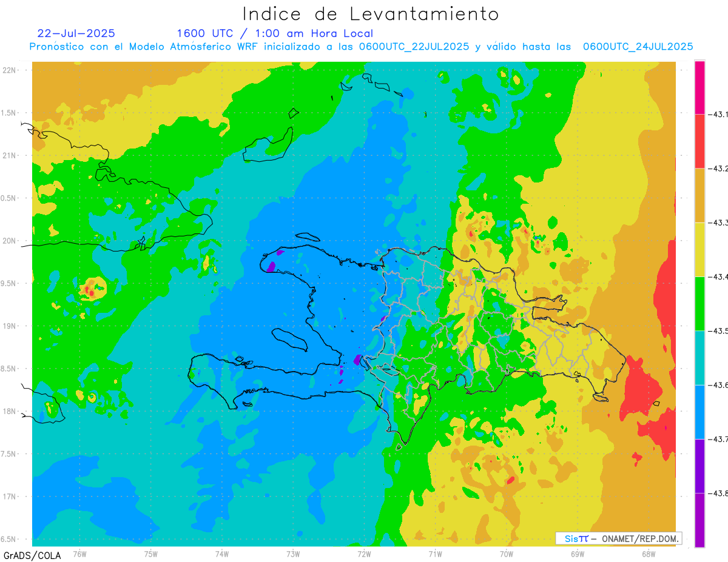The height and width of the screenshot is (562, 728).
Task: Click the "75W" longitude label
Action: (151, 554)
